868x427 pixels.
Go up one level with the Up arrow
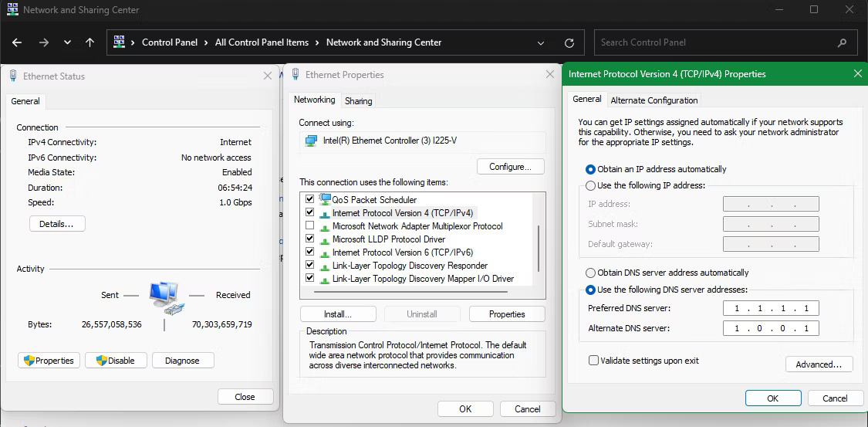[x=90, y=42]
